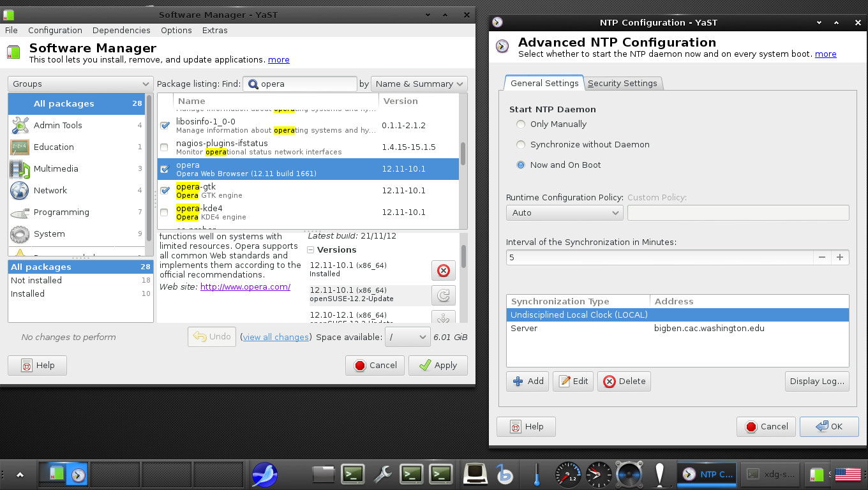This screenshot has width=868, height=490.
Task: Uncheck the opera-gtk package
Action: point(164,190)
